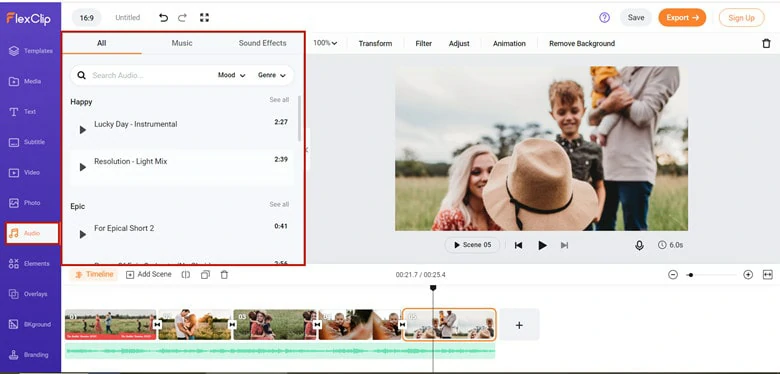Split the scene in timeline toolbar
The height and width of the screenshot is (374, 780).
pyautogui.click(x=186, y=275)
